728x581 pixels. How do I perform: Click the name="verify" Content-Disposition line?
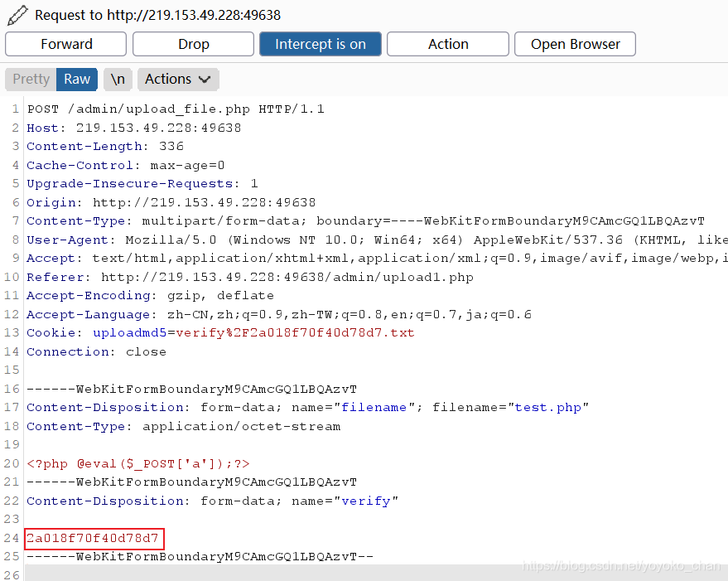213,501
